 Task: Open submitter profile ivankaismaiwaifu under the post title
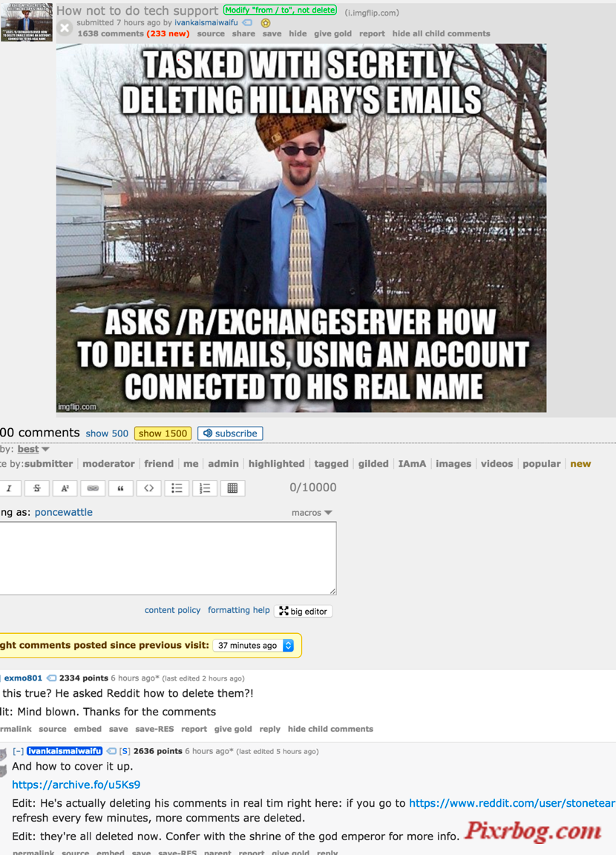[206, 23]
